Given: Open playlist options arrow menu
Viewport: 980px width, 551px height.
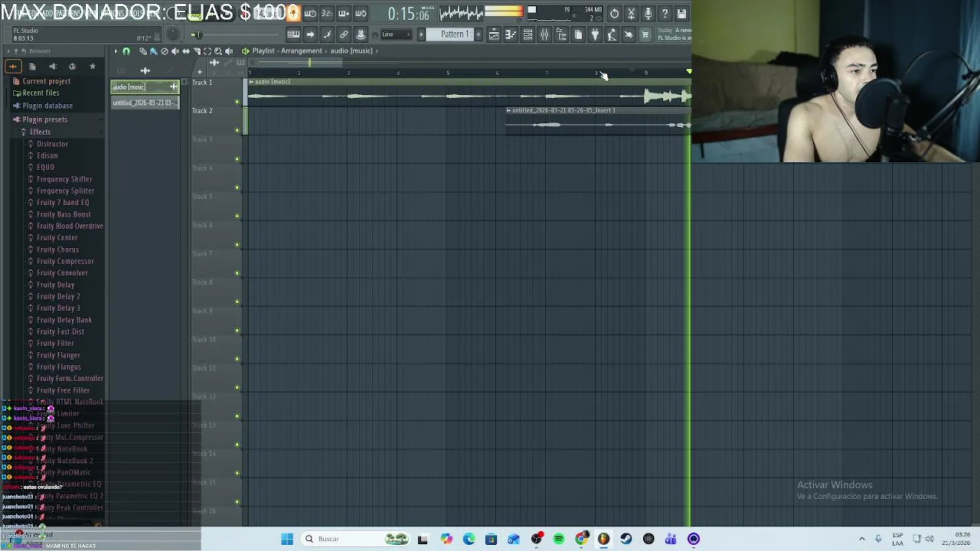Looking at the screenshot, I should [116, 51].
